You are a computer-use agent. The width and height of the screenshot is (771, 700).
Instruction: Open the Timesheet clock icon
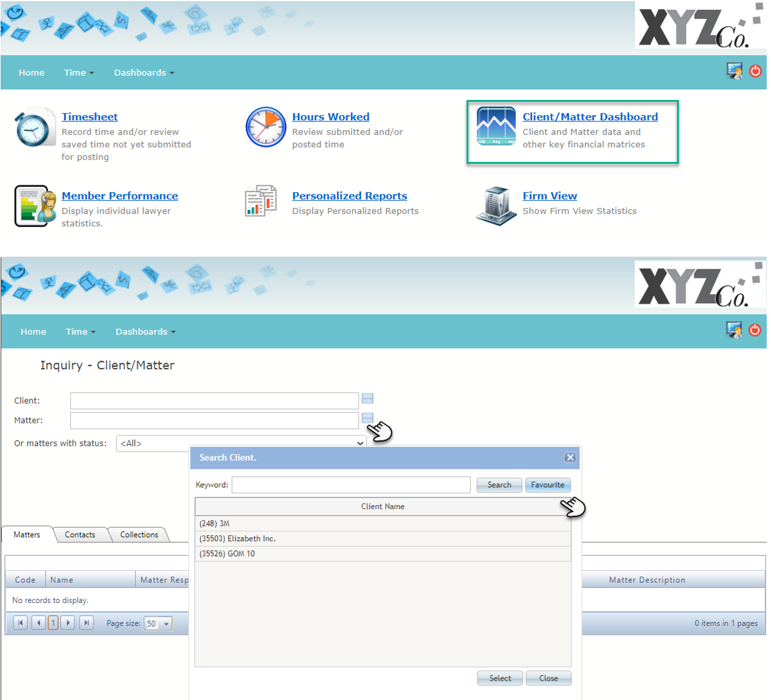pyautogui.click(x=35, y=128)
